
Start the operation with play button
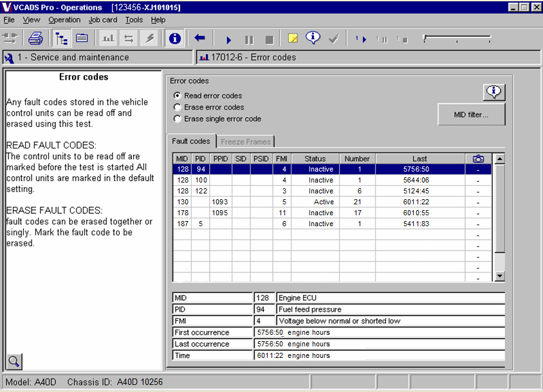228,40
